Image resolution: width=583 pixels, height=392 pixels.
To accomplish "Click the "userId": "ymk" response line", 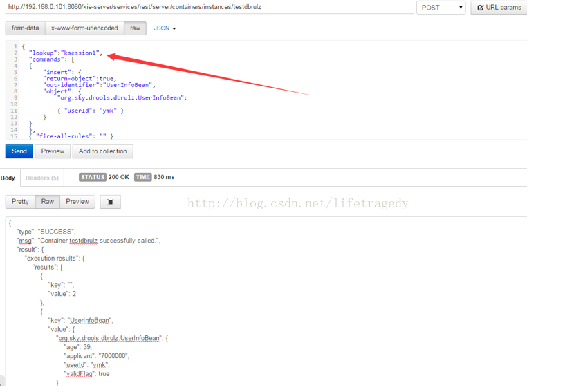I will [86, 365].
